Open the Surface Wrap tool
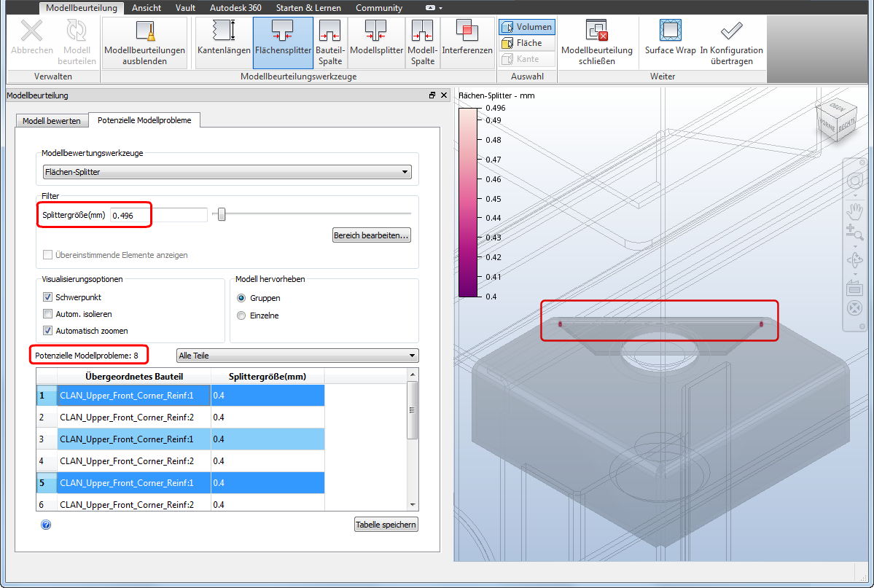This screenshot has height=588, width=874. tap(670, 38)
